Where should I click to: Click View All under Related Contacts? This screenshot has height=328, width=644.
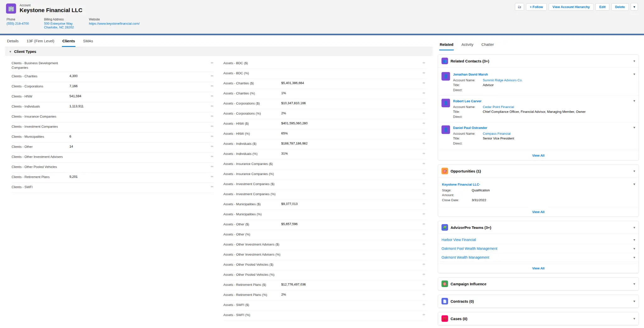coord(538,156)
